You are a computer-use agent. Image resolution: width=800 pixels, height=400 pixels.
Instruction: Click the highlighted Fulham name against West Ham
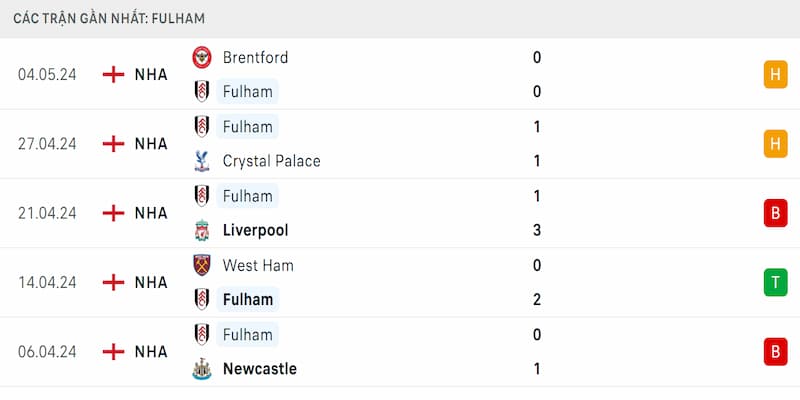(248, 299)
